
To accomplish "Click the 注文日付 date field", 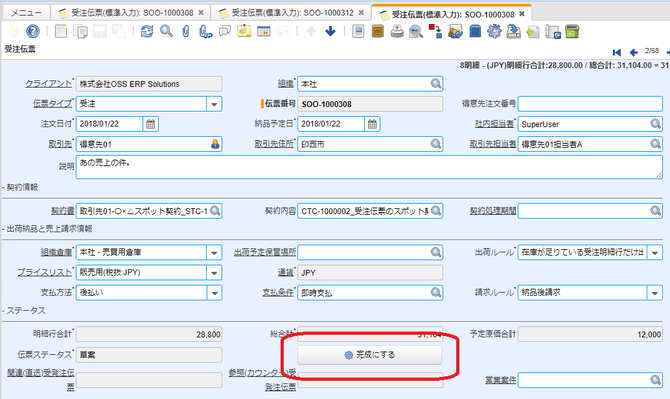I will (109, 124).
